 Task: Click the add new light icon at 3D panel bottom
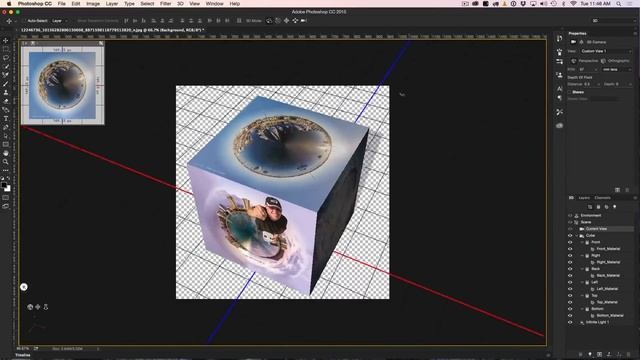589,354
